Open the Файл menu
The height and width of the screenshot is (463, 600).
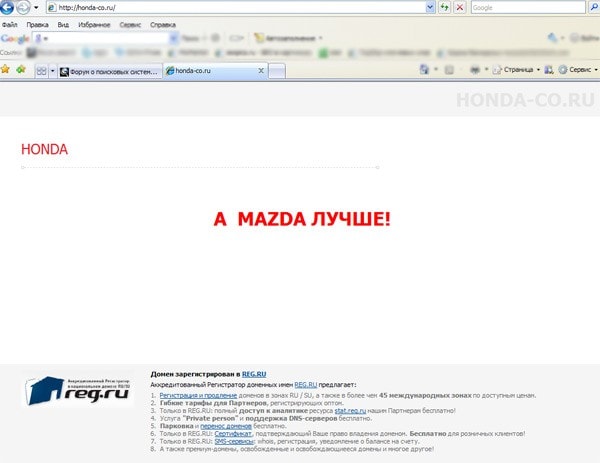[10, 25]
